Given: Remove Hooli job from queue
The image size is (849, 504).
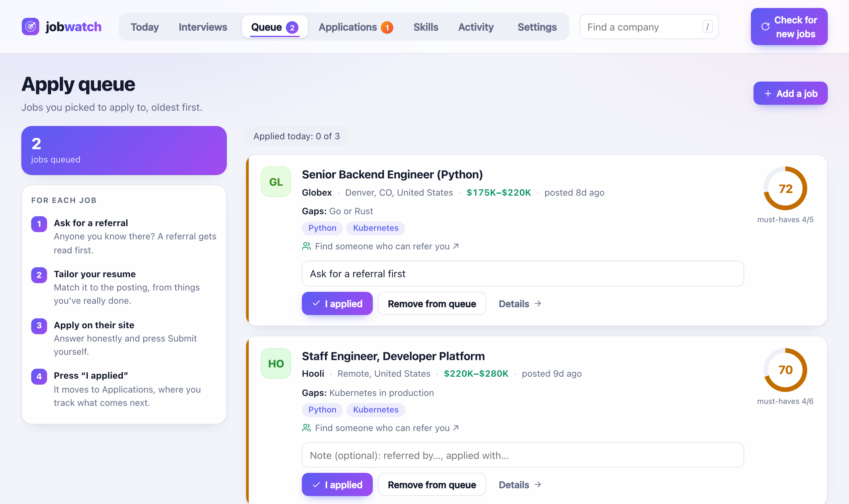Looking at the screenshot, I should coord(432,485).
